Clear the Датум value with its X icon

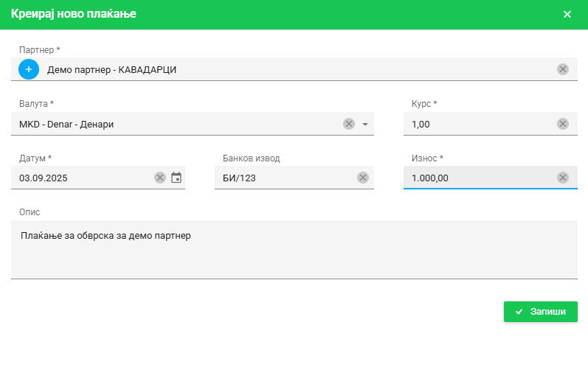coord(160,178)
